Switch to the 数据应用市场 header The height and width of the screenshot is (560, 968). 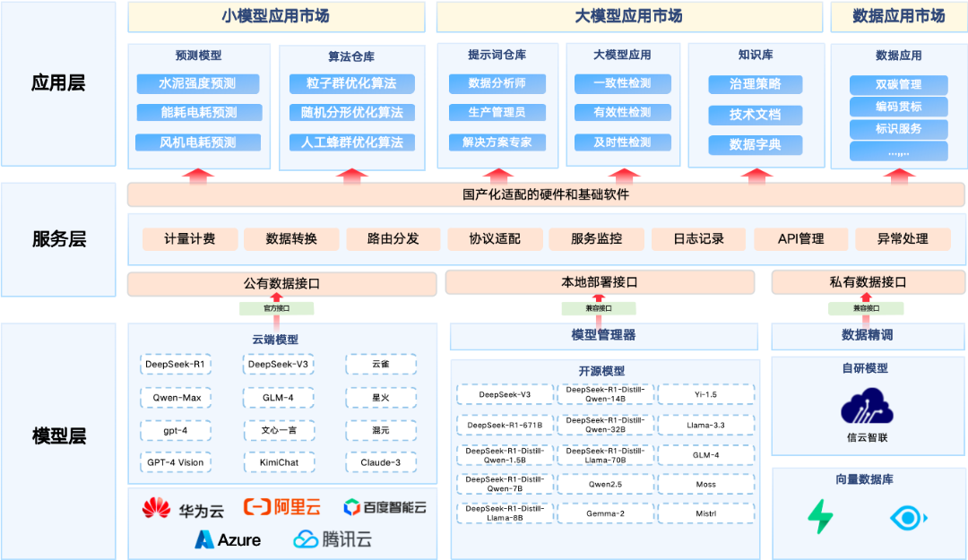coord(898,16)
